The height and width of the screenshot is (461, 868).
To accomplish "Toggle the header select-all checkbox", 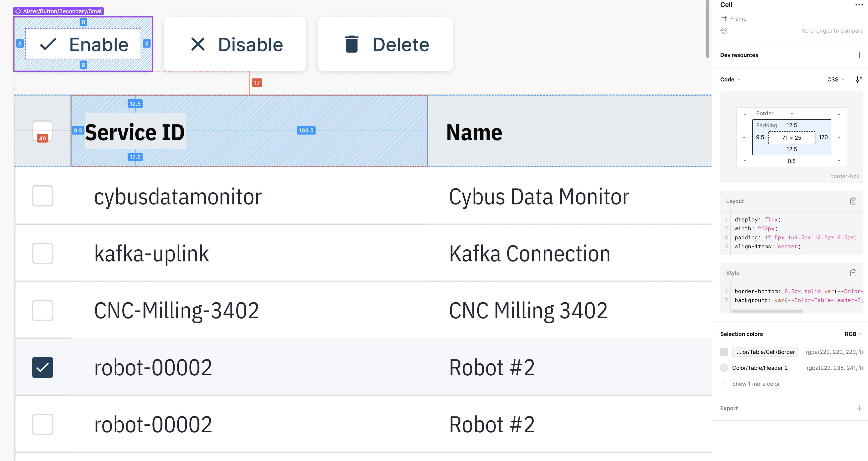I will (42, 131).
